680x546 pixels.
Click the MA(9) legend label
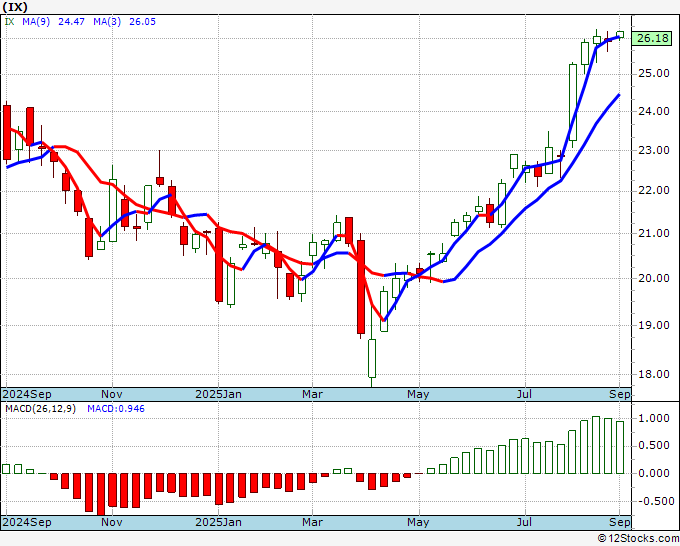(36, 22)
